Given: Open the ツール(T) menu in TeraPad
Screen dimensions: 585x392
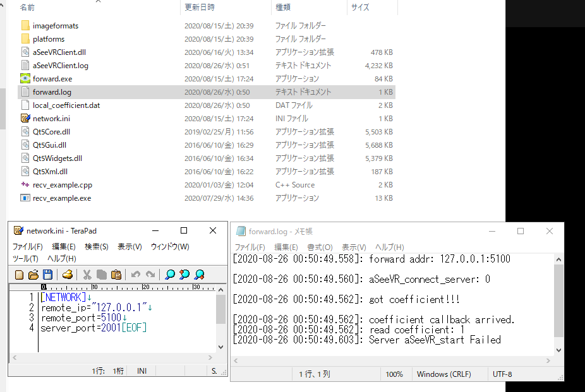Looking at the screenshot, I should 25,259.
